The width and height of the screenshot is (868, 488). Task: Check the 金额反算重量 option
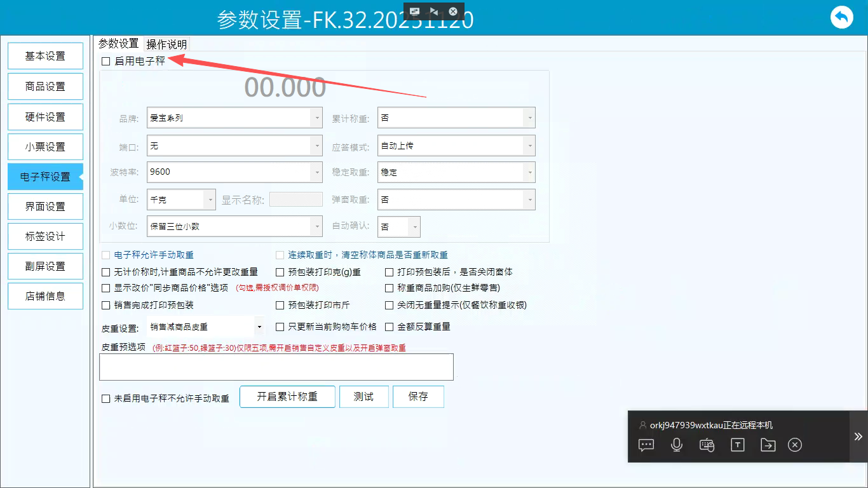pyautogui.click(x=390, y=327)
